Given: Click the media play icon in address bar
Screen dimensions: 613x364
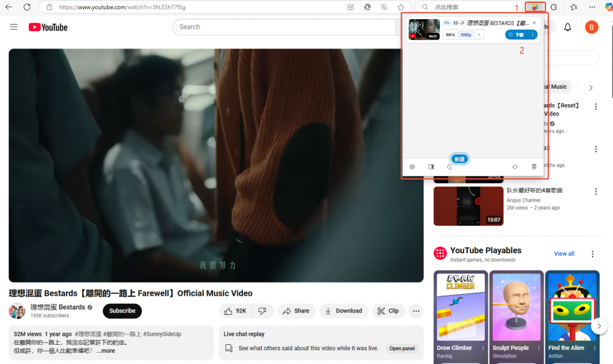Looking at the screenshot, I should pyautogui.click(x=384, y=7).
